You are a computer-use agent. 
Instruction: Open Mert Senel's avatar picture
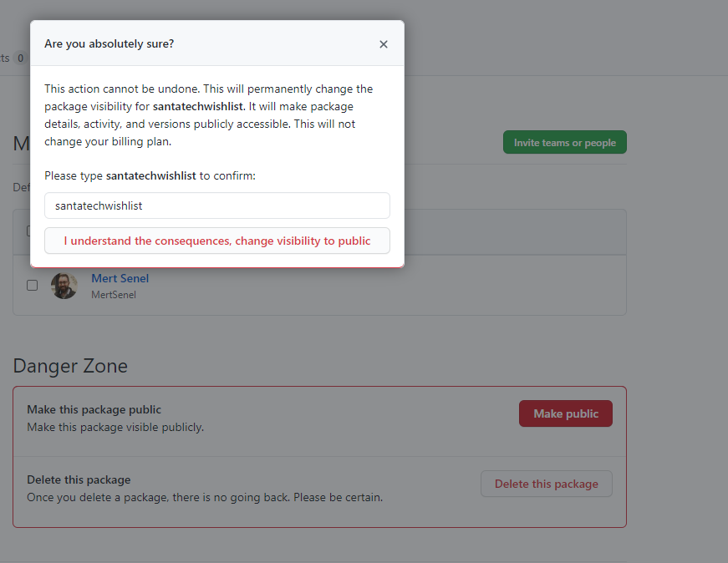(x=64, y=286)
